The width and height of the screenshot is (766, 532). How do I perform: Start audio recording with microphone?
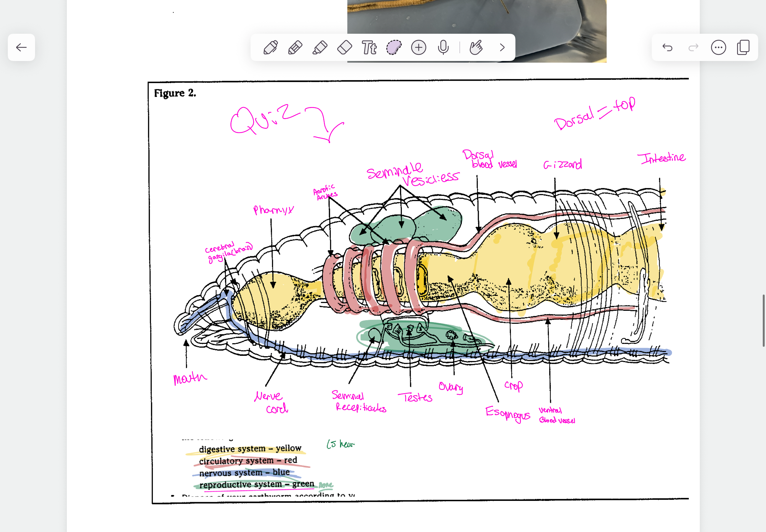pyautogui.click(x=443, y=47)
